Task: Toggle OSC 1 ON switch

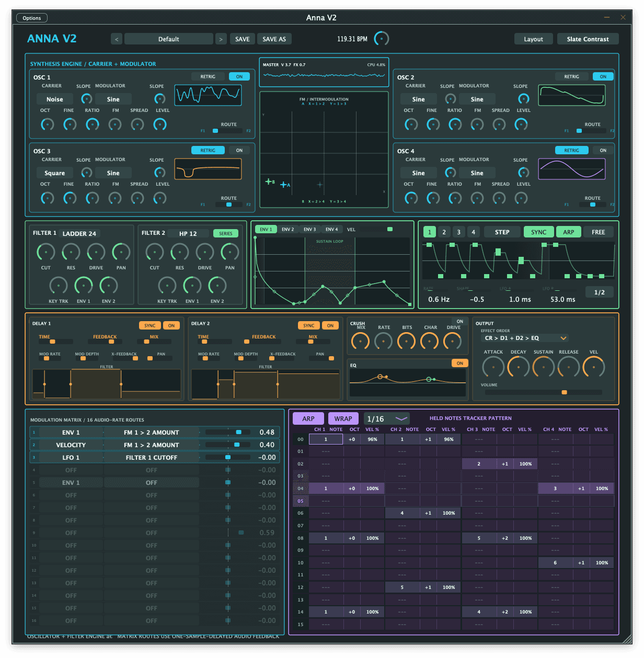Action: tap(239, 76)
